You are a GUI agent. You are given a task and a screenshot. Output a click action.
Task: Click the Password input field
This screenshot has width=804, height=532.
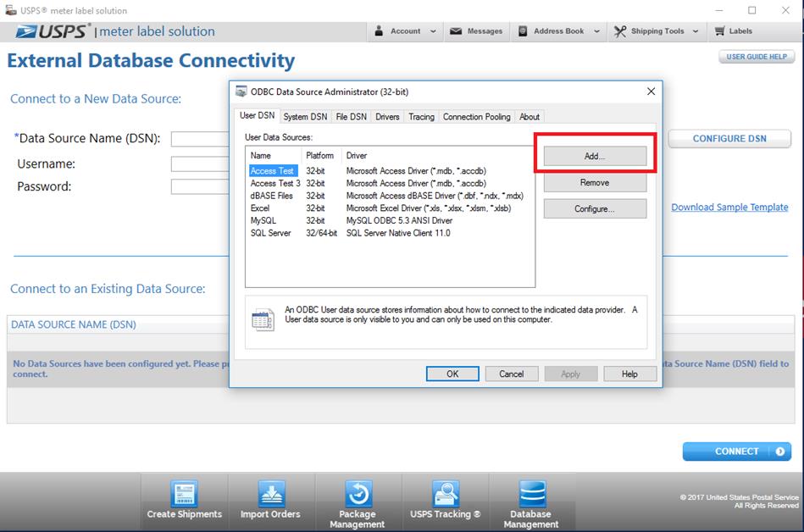200,186
